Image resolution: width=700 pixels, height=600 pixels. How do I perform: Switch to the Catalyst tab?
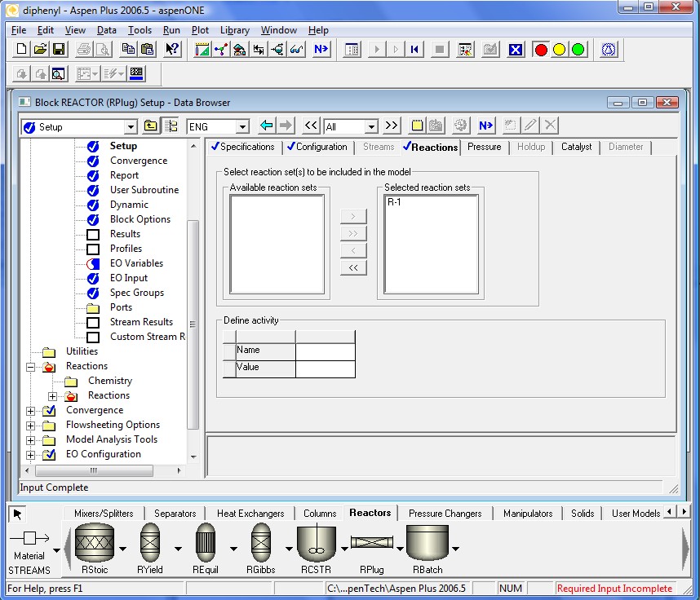tap(576, 147)
